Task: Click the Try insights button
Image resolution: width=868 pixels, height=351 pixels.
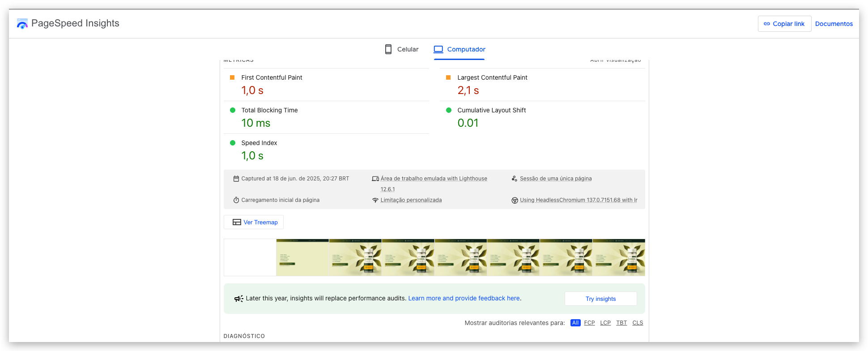Action: [600, 299]
